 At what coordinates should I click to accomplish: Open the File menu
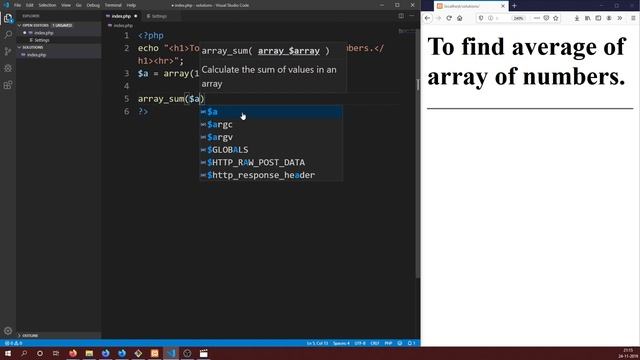click(17, 5)
